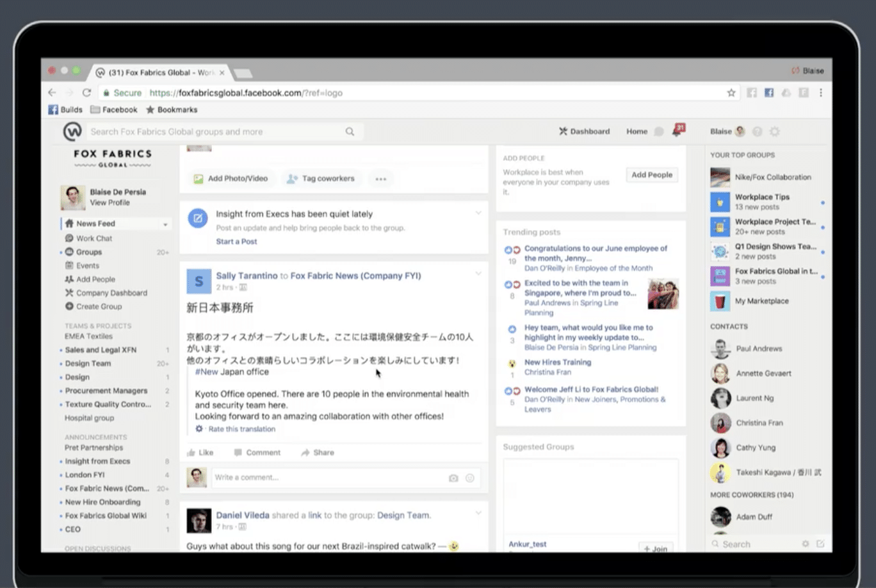Go back with browser back arrow
This screenshot has width=876, height=588.
click(x=53, y=93)
